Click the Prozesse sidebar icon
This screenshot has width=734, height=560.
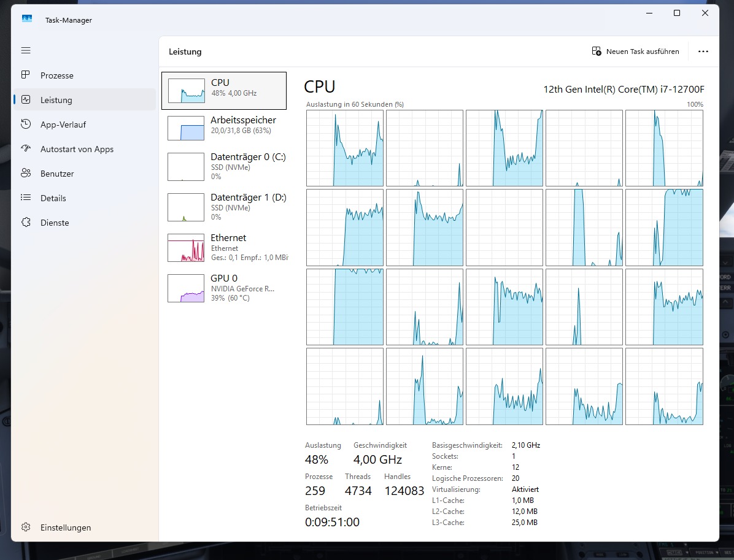pyautogui.click(x=26, y=75)
